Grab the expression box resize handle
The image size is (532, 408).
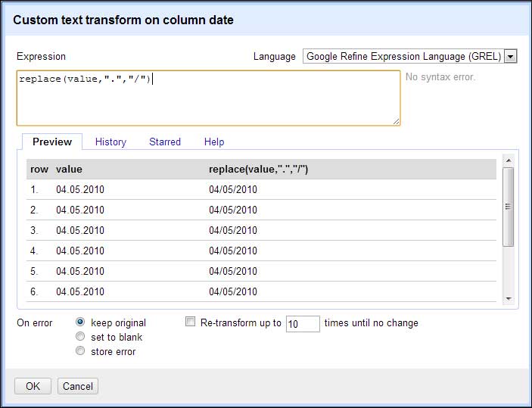click(396, 122)
